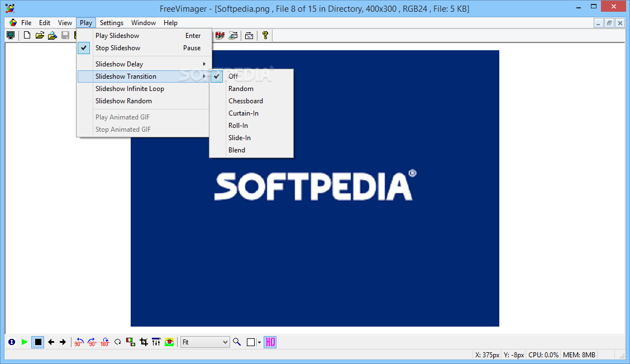The width and height of the screenshot is (630, 364).
Task: Open the Help menu
Action: 170,23
